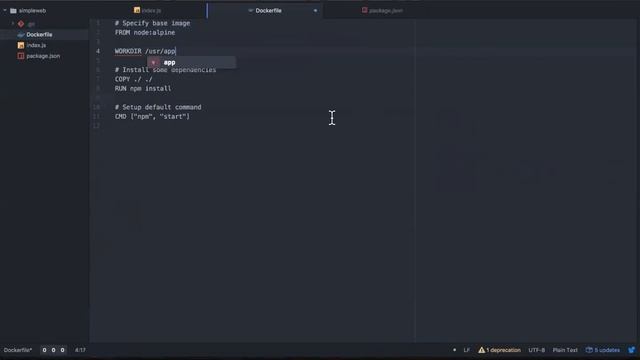Click the package updates box icon
640x360 pixels.
[589, 350]
